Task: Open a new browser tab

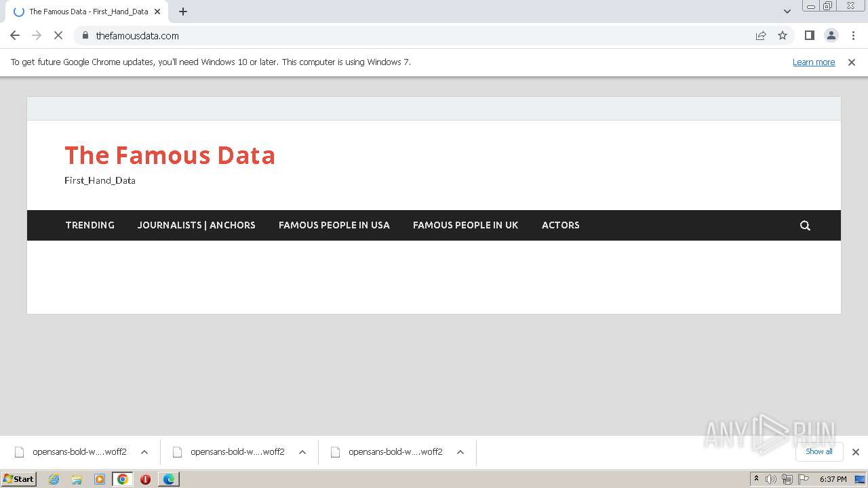Action: tap(183, 12)
